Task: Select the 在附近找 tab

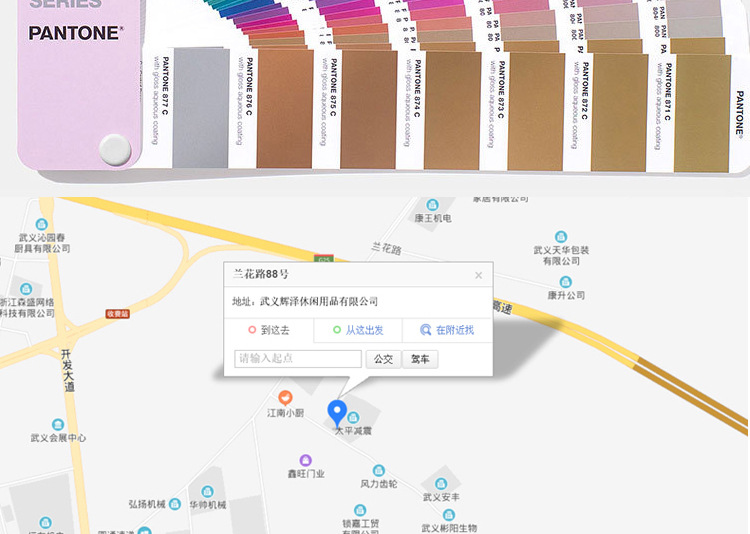Action: click(x=447, y=330)
